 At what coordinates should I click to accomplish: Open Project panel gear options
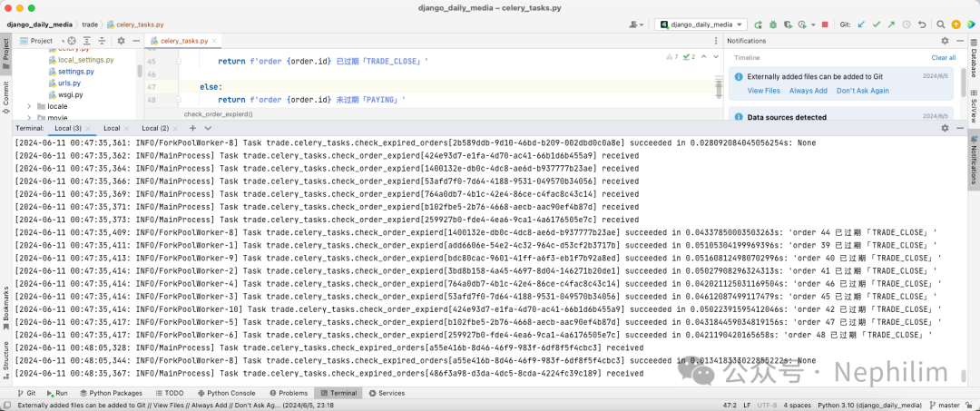[x=120, y=41]
